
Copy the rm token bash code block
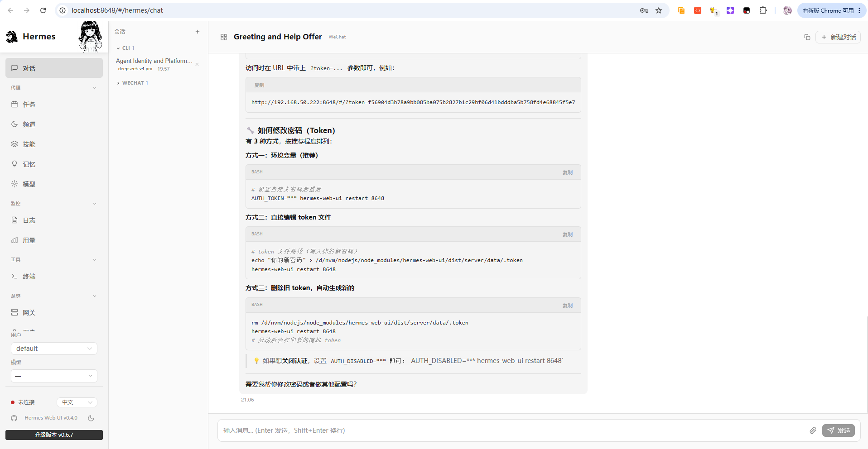coord(568,306)
